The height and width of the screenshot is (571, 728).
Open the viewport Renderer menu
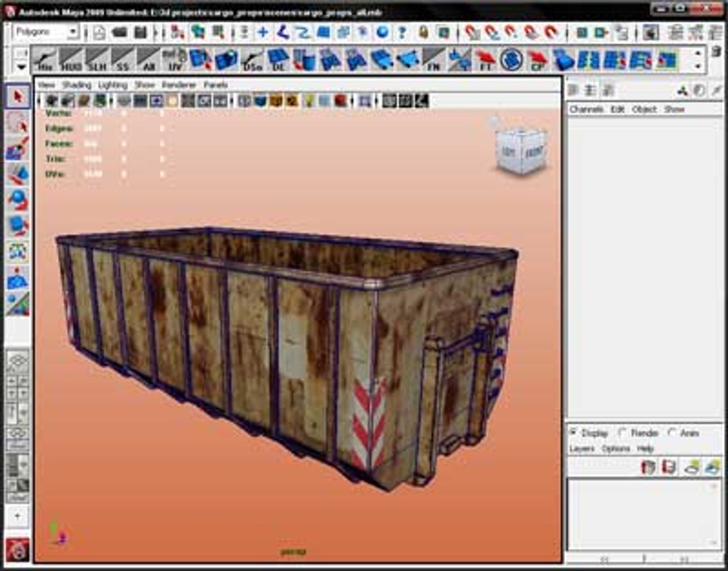(x=179, y=85)
